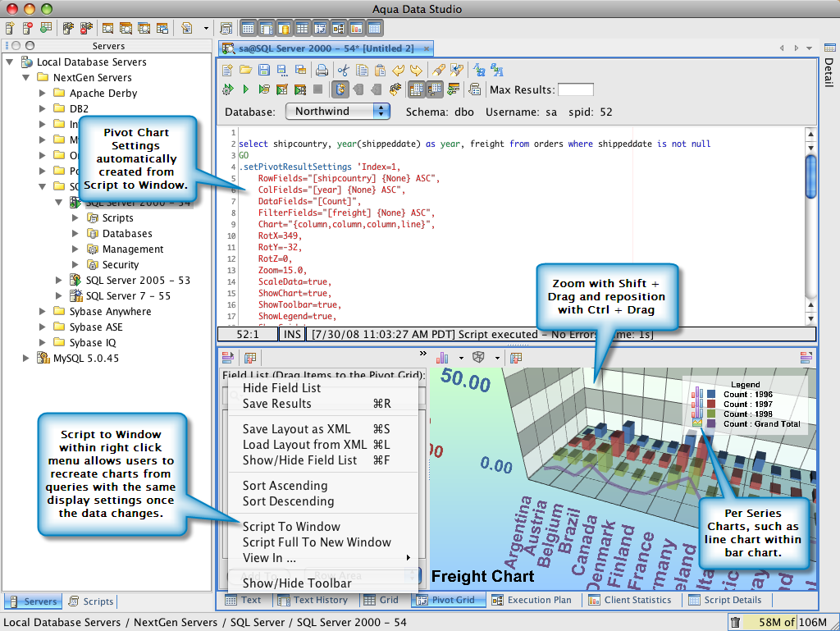Toggle the auto-commit button in query toolbar
This screenshot has height=631, width=840.
pos(340,89)
